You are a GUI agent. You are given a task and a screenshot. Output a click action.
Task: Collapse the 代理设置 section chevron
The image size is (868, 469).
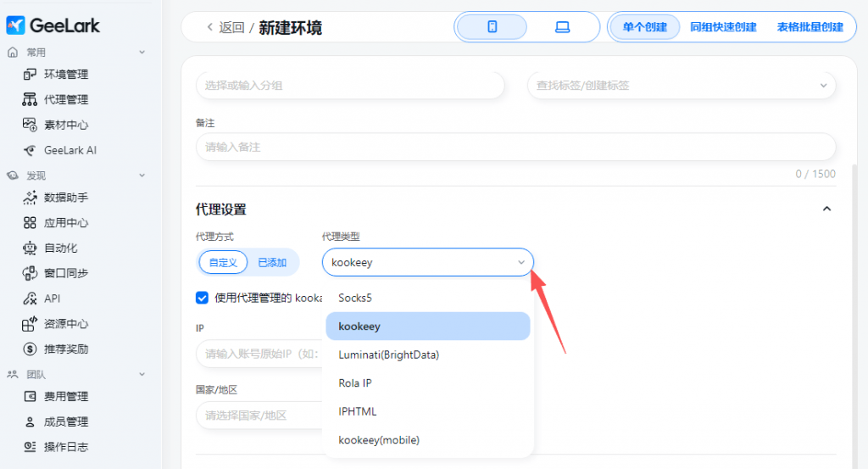pos(827,209)
